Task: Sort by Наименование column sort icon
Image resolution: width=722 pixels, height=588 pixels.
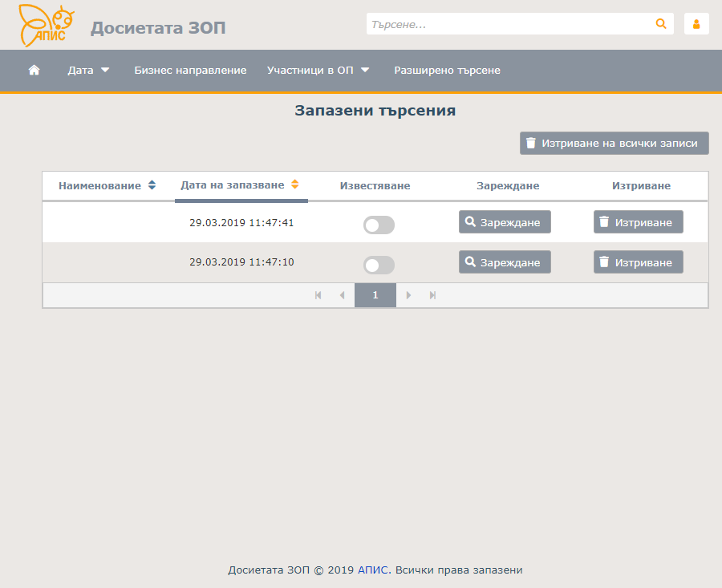Action: (152, 185)
